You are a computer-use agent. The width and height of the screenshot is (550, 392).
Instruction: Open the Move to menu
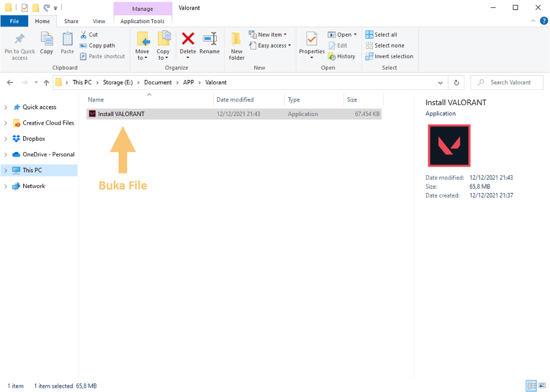(142, 46)
